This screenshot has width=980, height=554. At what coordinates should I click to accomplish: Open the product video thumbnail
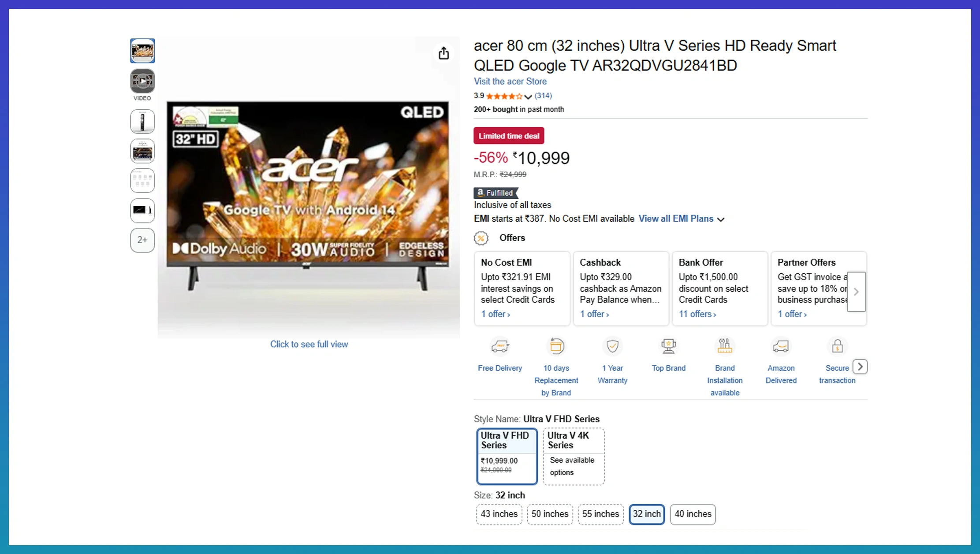142,81
